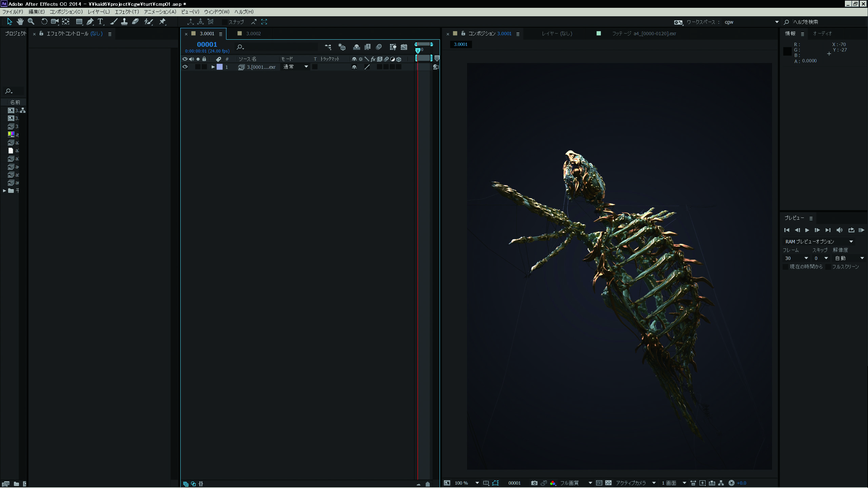Select the Zoom magnifier tool

[x=31, y=22]
